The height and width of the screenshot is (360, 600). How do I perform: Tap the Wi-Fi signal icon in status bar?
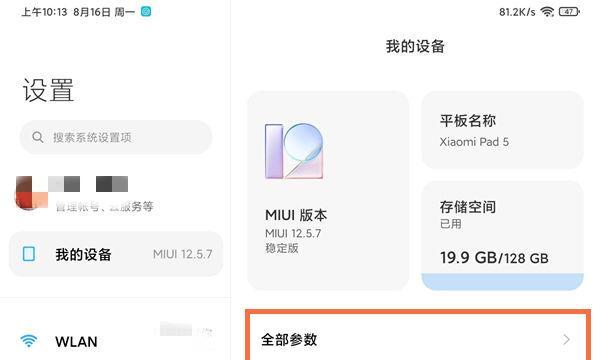(x=547, y=12)
